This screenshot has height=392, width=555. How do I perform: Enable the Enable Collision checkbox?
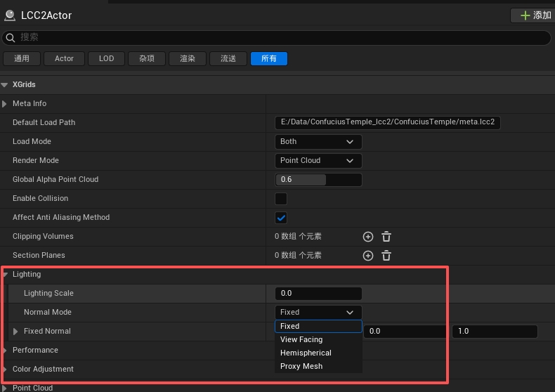coord(281,199)
